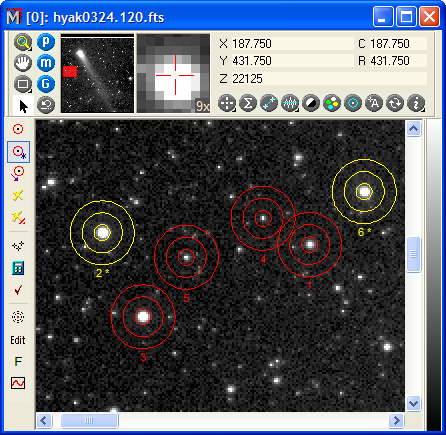Open the profile plot tool icon
Image resolution: width=446 pixels, height=435 pixels.
[290, 103]
